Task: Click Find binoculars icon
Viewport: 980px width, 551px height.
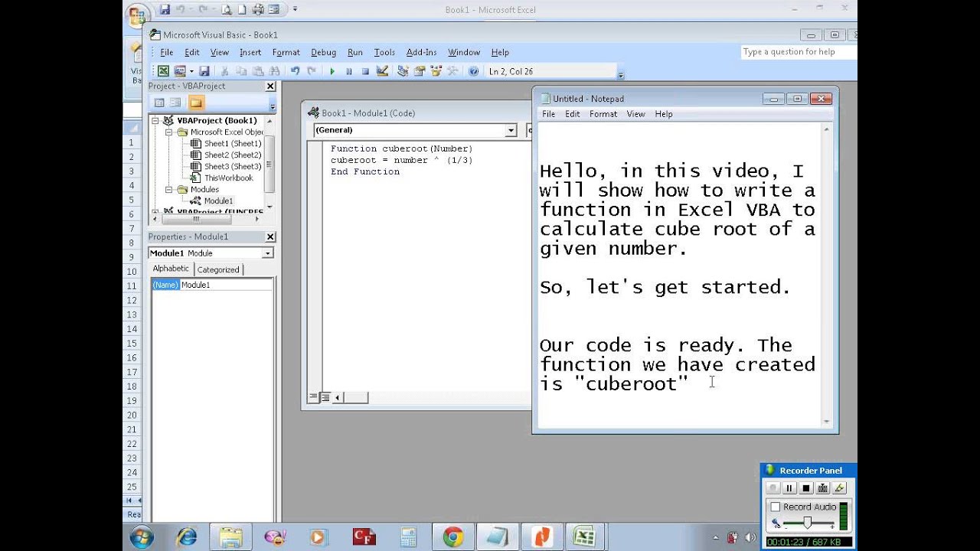Action: point(274,71)
